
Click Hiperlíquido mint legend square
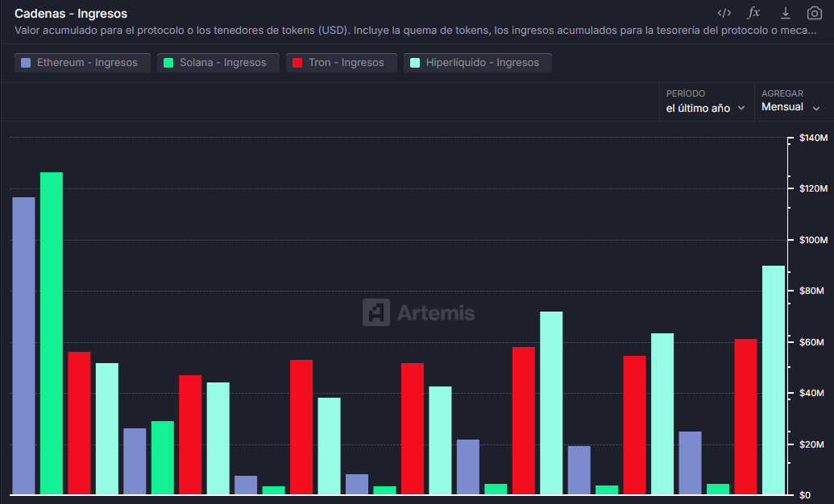[415, 63]
